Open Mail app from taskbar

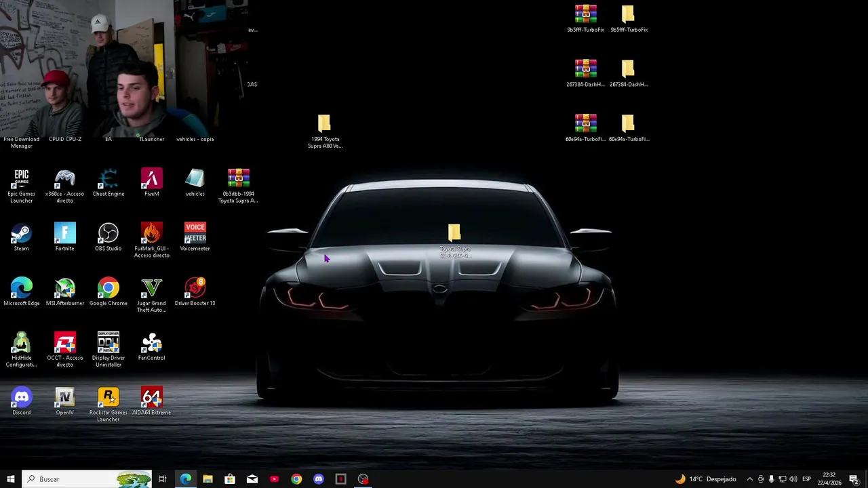[252, 479]
